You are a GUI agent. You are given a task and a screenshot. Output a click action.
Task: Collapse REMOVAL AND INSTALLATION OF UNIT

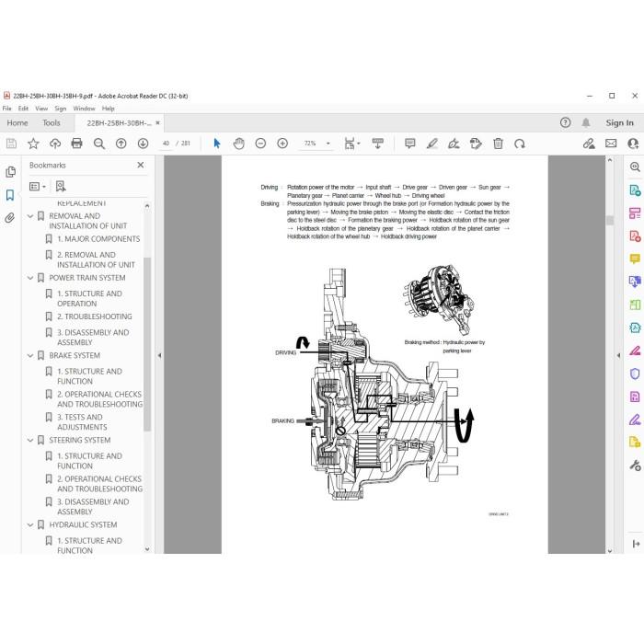coord(30,216)
